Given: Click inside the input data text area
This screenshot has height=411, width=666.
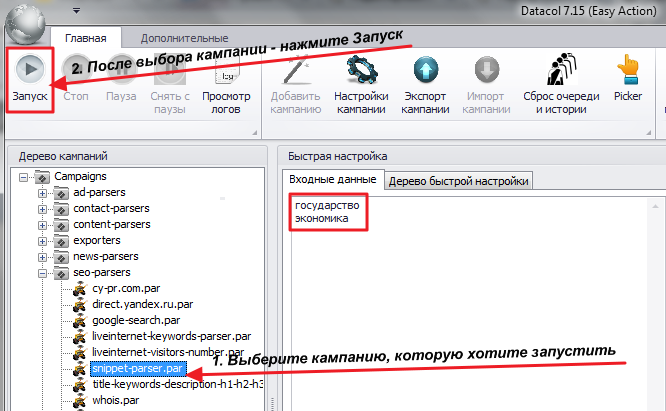Looking at the screenshot, I should (471, 304).
